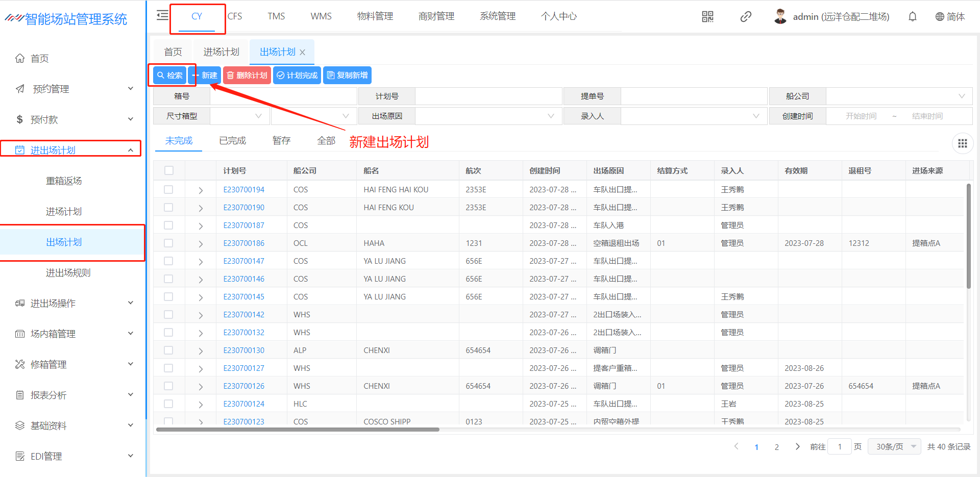The image size is (980, 477).
Task: Select checkbox for plan E230700186
Action: click(168, 243)
